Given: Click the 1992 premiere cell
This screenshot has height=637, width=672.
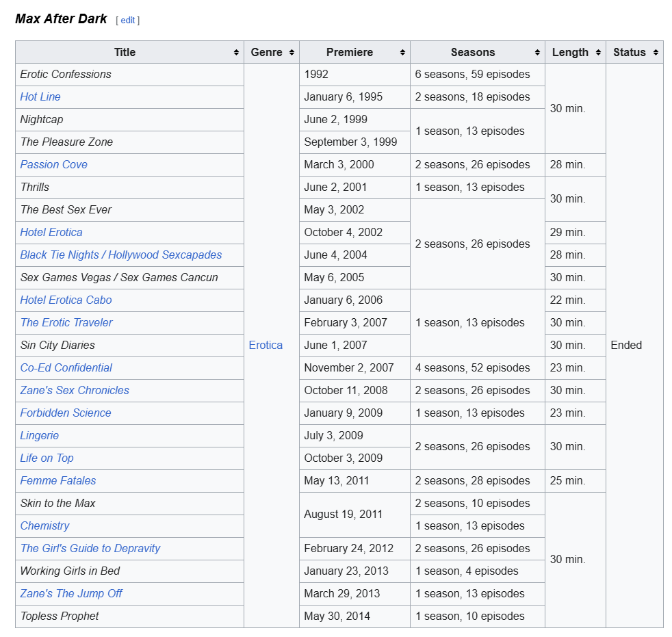Looking at the screenshot, I should (354, 75).
